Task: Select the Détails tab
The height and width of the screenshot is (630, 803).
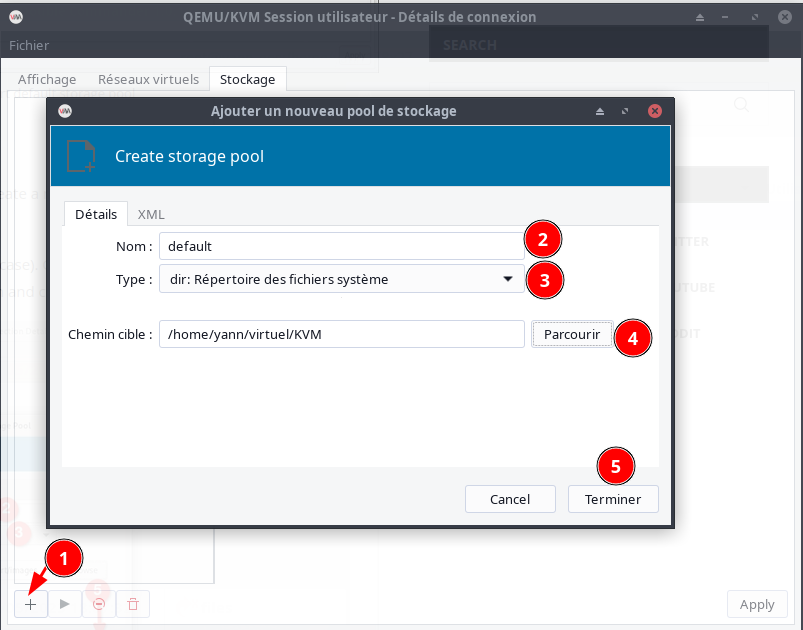Action: [x=96, y=214]
